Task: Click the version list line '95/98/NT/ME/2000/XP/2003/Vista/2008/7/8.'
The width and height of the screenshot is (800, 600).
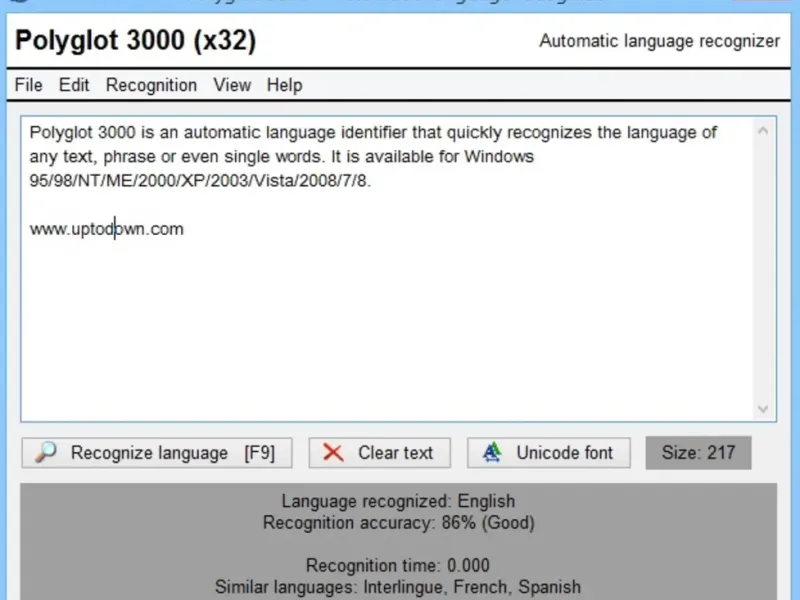Action: pos(200,181)
